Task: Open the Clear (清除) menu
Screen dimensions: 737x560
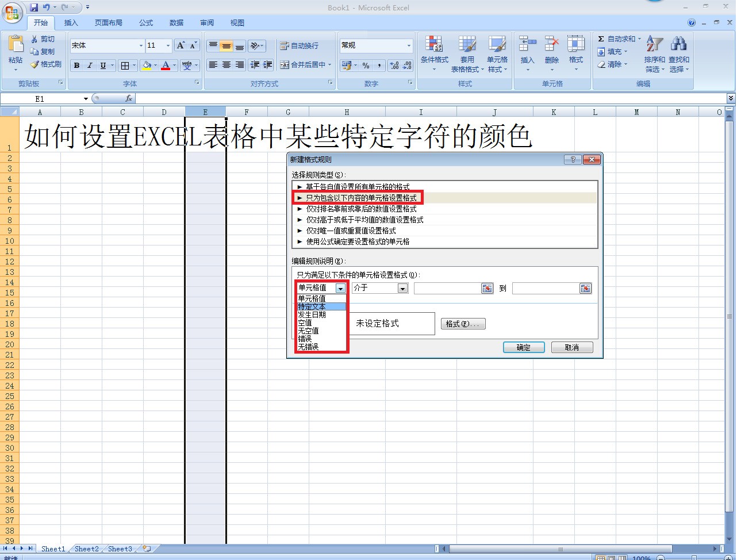Action: pyautogui.click(x=612, y=64)
